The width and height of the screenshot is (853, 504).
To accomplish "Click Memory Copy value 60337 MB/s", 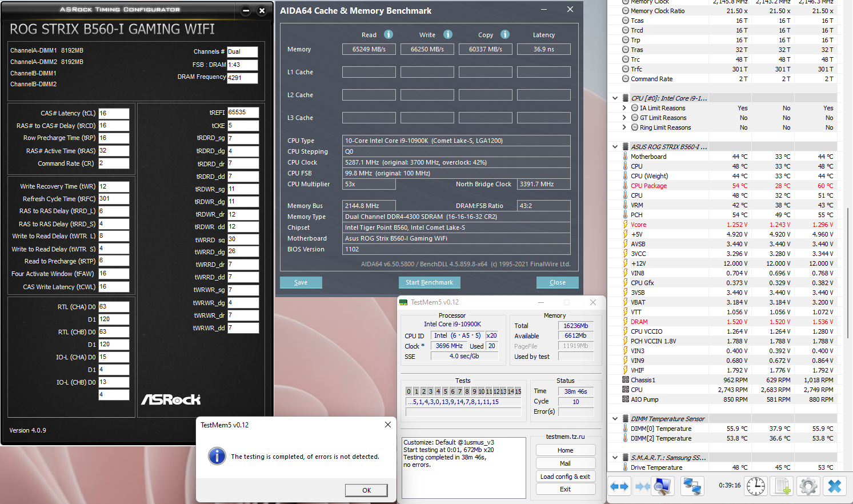I will [486, 49].
